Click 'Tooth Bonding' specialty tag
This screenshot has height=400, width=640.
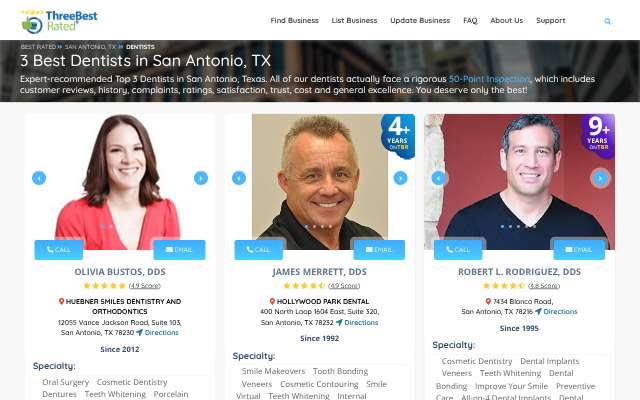click(340, 371)
